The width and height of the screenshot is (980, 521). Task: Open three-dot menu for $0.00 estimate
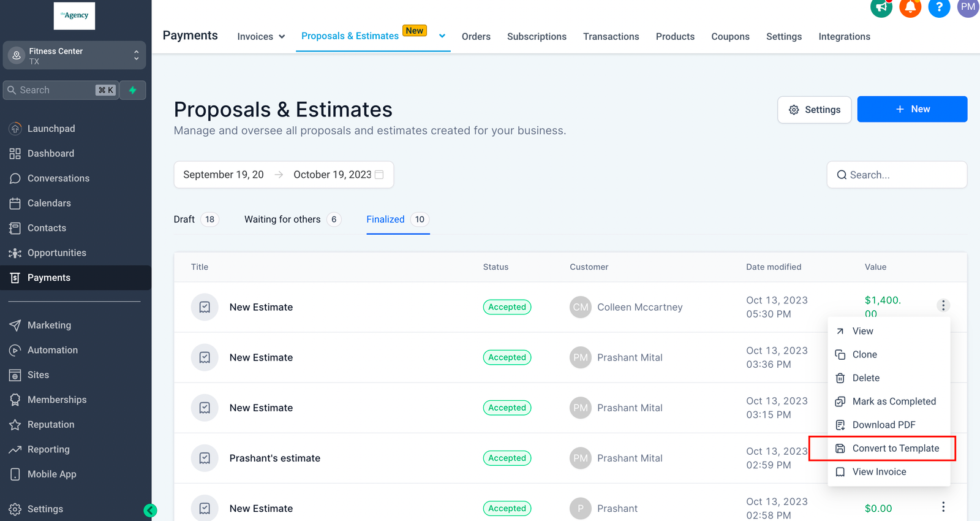tap(943, 507)
